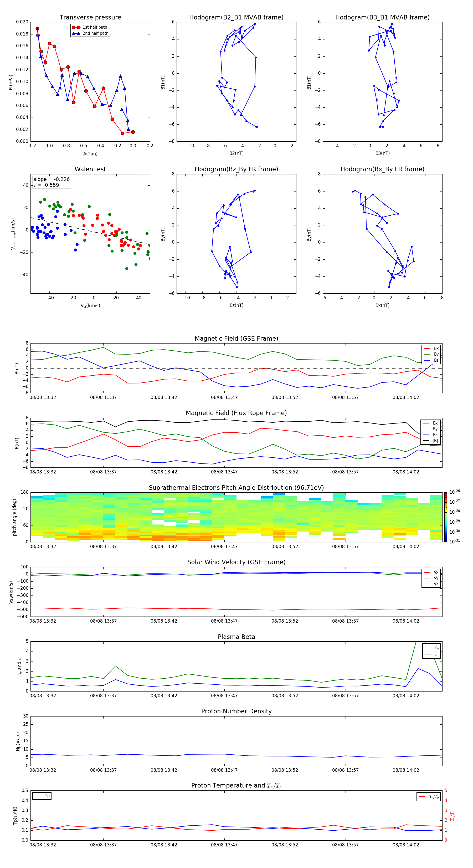Click the 'B2(nT)' x-axis label

(236, 153)
